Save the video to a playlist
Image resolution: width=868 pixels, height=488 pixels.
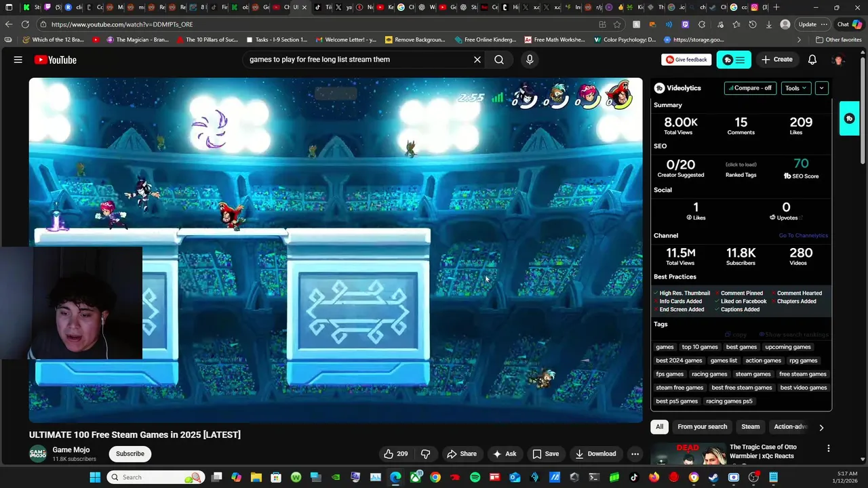tap(546, 453)
